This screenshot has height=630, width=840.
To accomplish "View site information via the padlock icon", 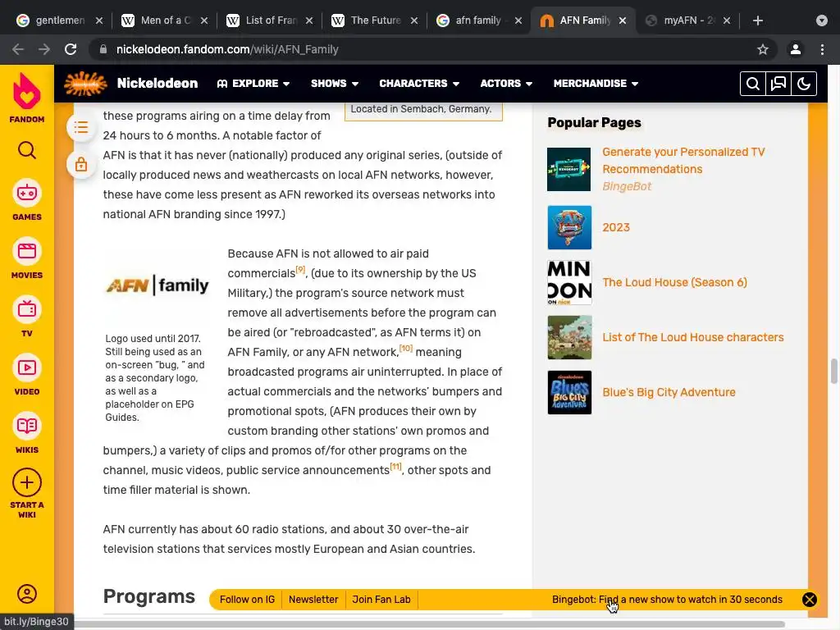I will (x=103, y=49).
